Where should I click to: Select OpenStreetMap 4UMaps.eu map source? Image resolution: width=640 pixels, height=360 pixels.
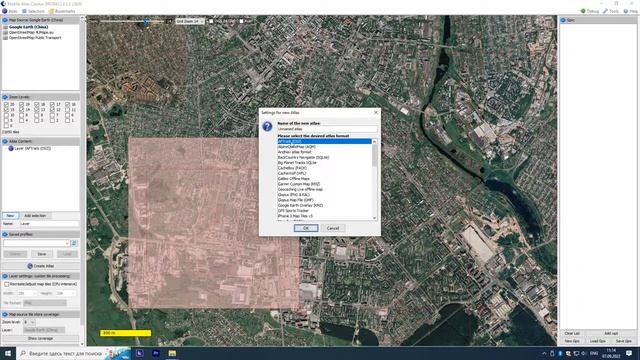[x=31, y=32]
